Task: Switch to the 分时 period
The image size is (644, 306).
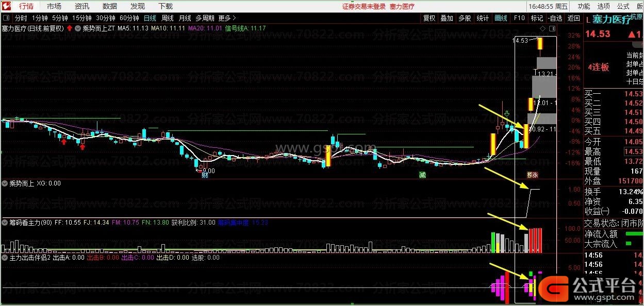Action: [21, 18]
